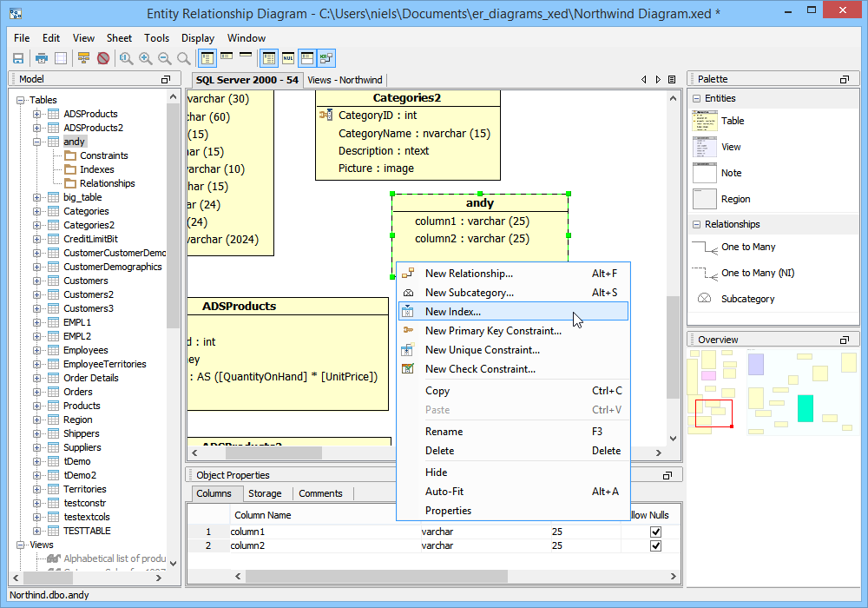Toggle the NUL null-display toolbar button

click(x=288, y=58)
